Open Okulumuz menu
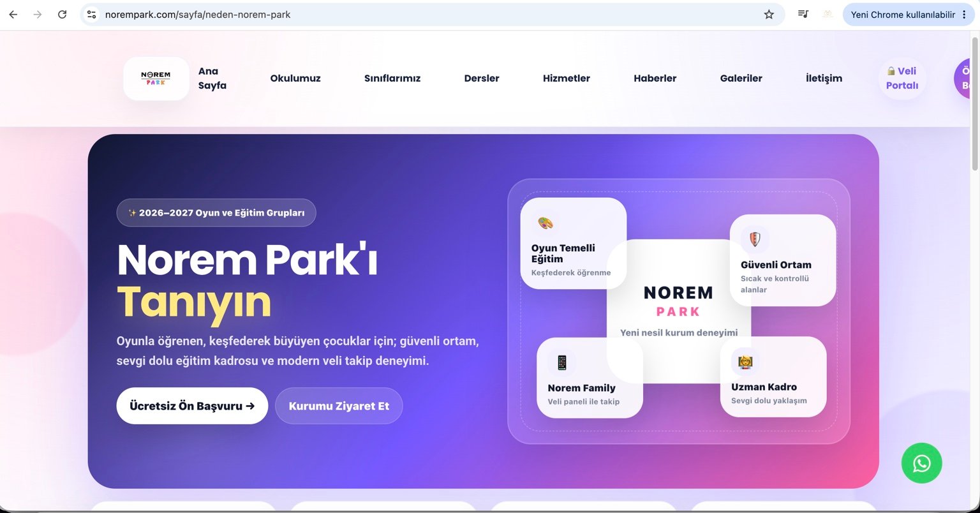The image size is (980, 513). pyautogui.click(x=295, y=78)
